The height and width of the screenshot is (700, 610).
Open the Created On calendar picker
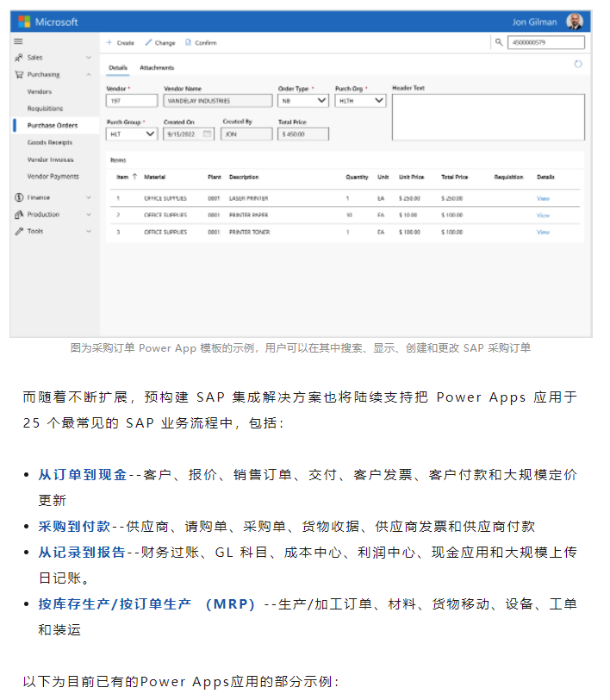click(x=207, y=134)
